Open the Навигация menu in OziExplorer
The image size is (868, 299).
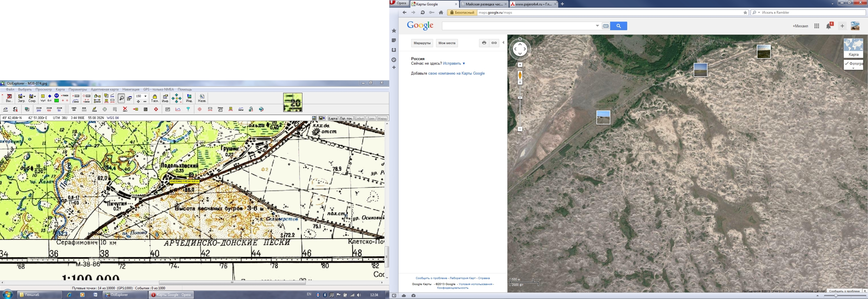(131, 89)
